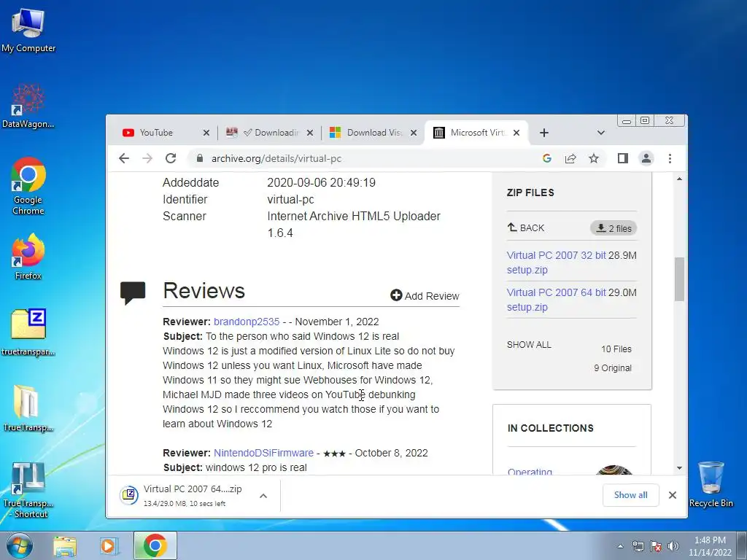
Task: Go back in Chrome browser
Action: tap(124, 158)
